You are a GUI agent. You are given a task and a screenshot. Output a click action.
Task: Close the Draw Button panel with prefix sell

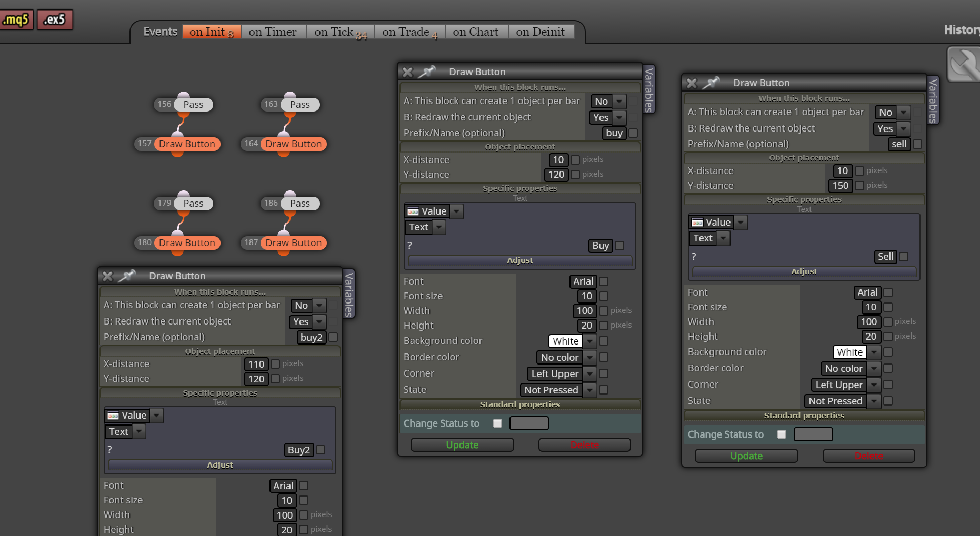click(692, 83)
